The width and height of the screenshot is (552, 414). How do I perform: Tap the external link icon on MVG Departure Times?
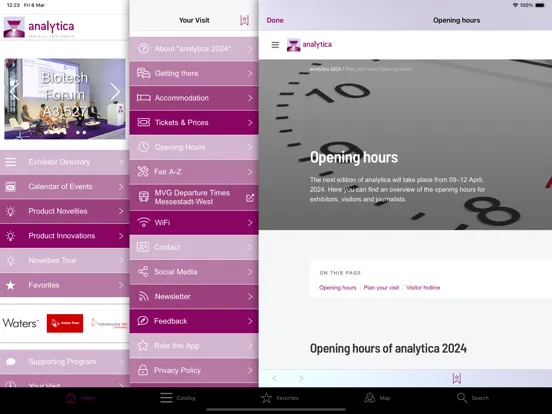point(250,198)
